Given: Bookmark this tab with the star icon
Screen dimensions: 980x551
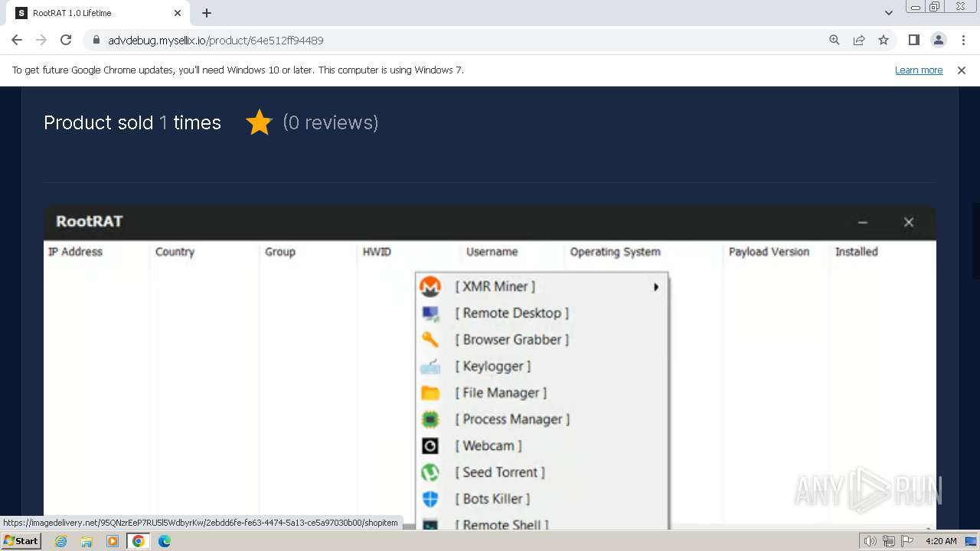Looking at the screenshot, I should click(884, 40).
